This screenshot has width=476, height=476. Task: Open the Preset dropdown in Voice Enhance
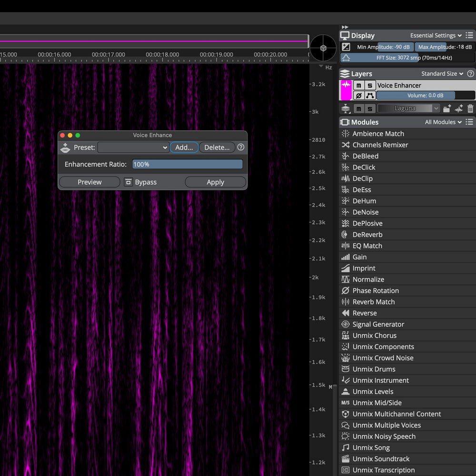point(133,148)
